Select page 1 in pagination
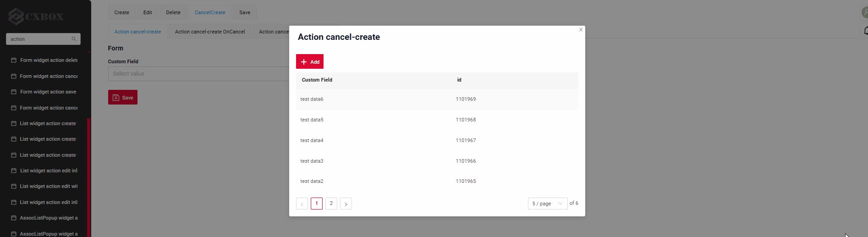 pyautogui.click(x=317, y=204)
